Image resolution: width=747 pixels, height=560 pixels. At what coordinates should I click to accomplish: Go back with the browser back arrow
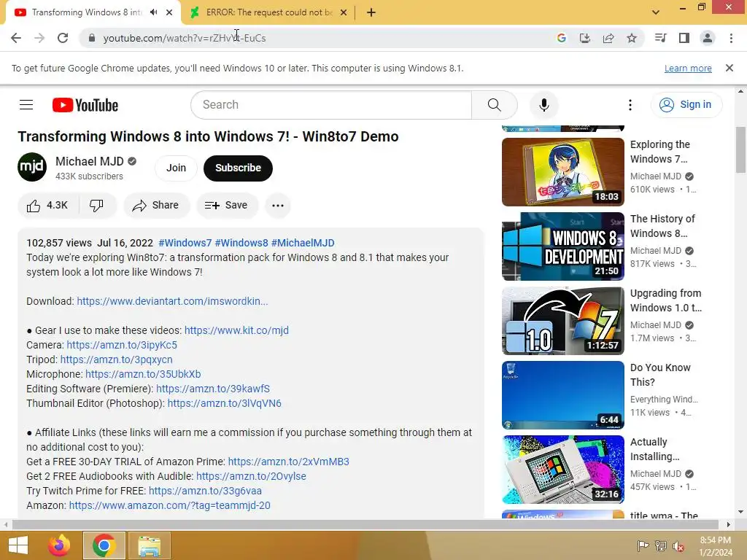pos(16,38)
